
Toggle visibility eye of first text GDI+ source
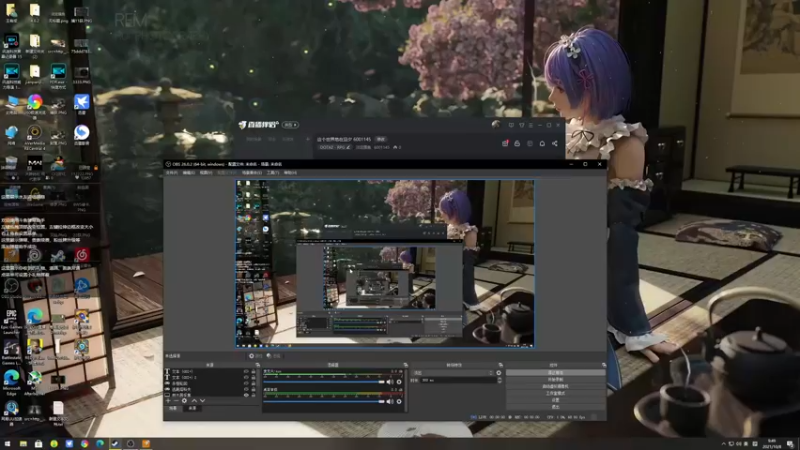click(246, 371)
